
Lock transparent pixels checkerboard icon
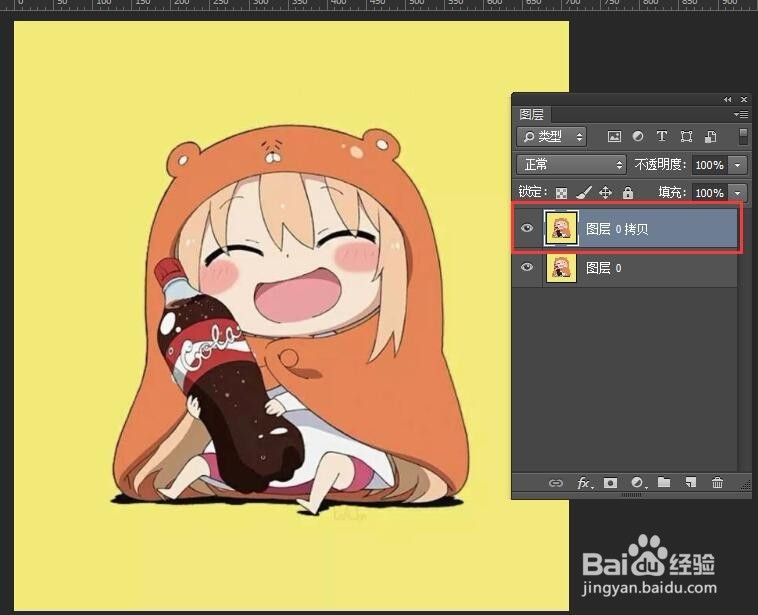click(x=561, y=193)
